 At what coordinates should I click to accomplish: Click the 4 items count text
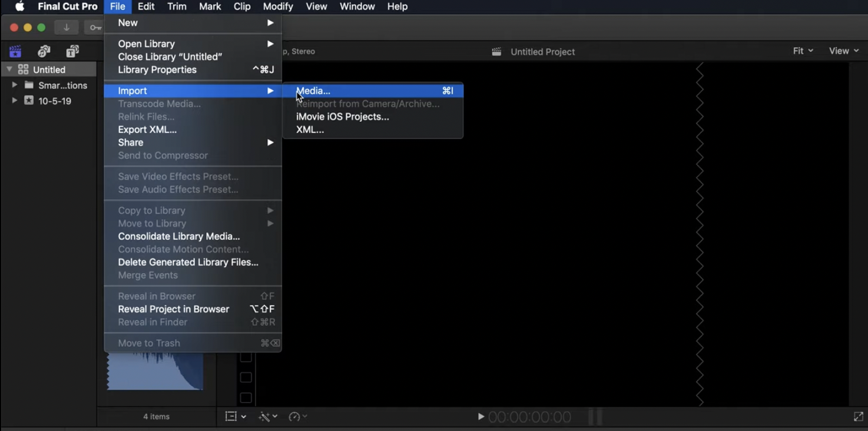point(157,417)
